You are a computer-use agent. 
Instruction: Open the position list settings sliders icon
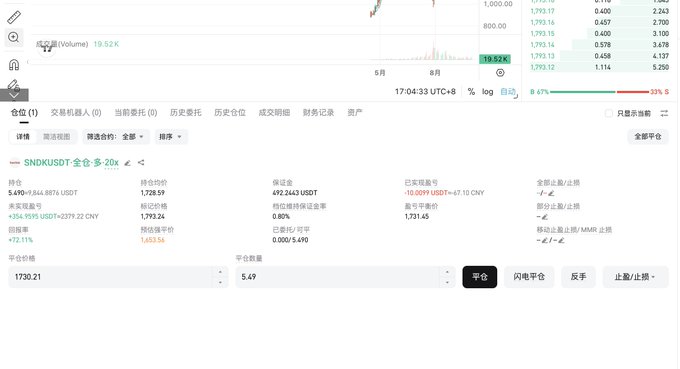(664, 113)
